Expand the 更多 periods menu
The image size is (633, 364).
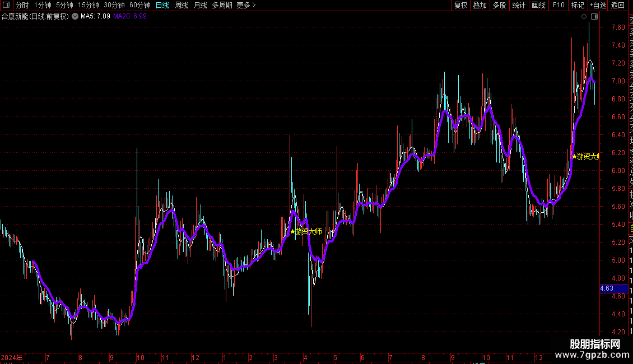246,5
